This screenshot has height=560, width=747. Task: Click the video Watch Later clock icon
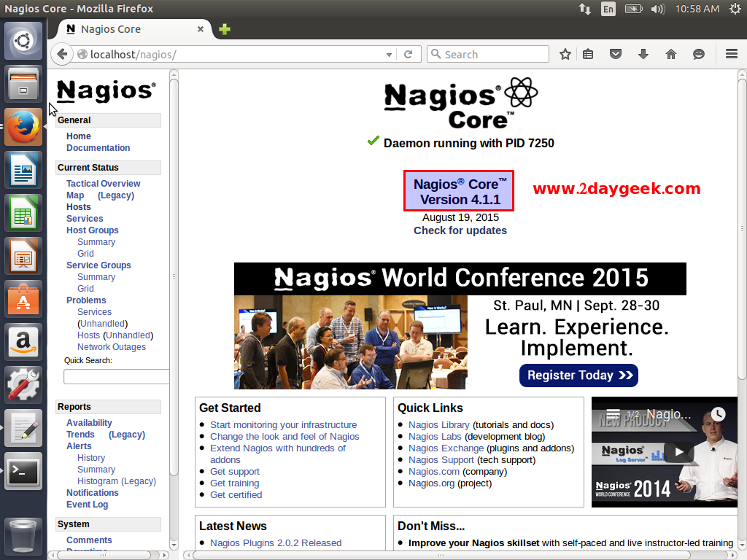(x=718, y=414)
